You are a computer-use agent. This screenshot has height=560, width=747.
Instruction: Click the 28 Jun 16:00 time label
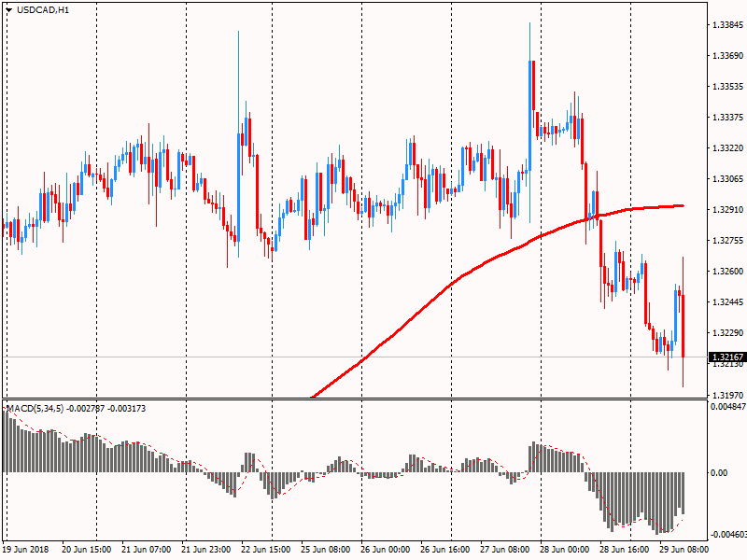[625, 551]
